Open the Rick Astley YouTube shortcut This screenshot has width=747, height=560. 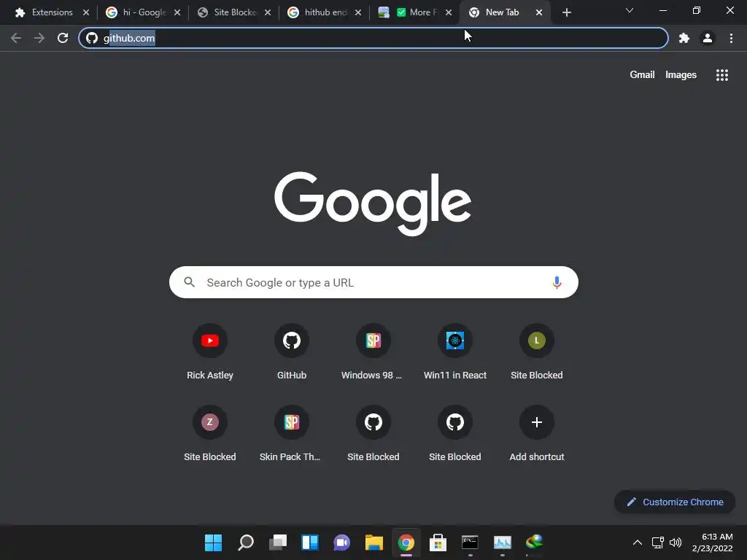[x=209, y=352]
